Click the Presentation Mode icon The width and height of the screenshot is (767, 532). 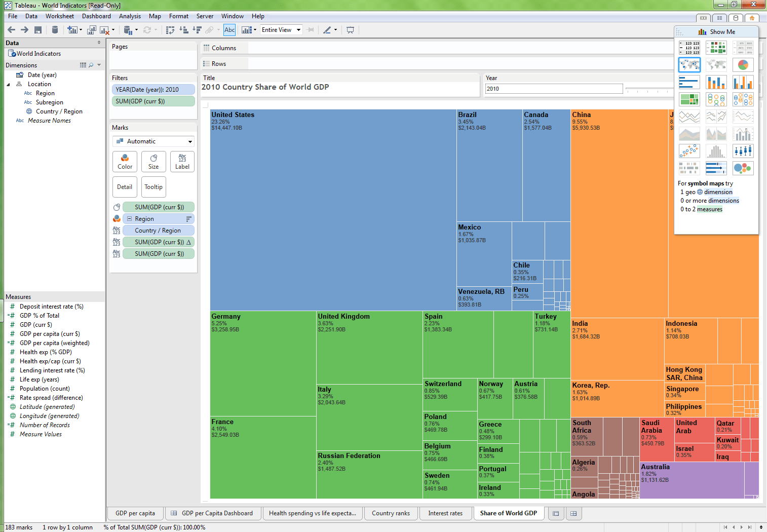point(350,30)
